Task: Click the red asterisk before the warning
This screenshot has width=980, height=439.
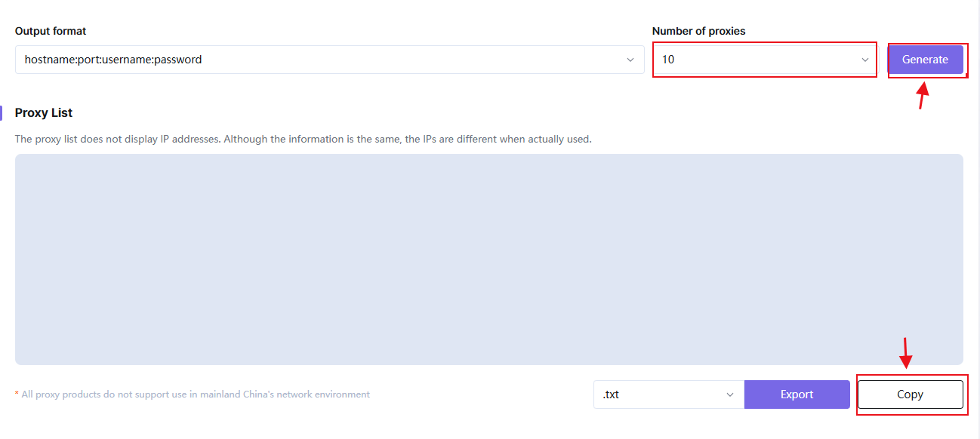Action: (17, 394)
